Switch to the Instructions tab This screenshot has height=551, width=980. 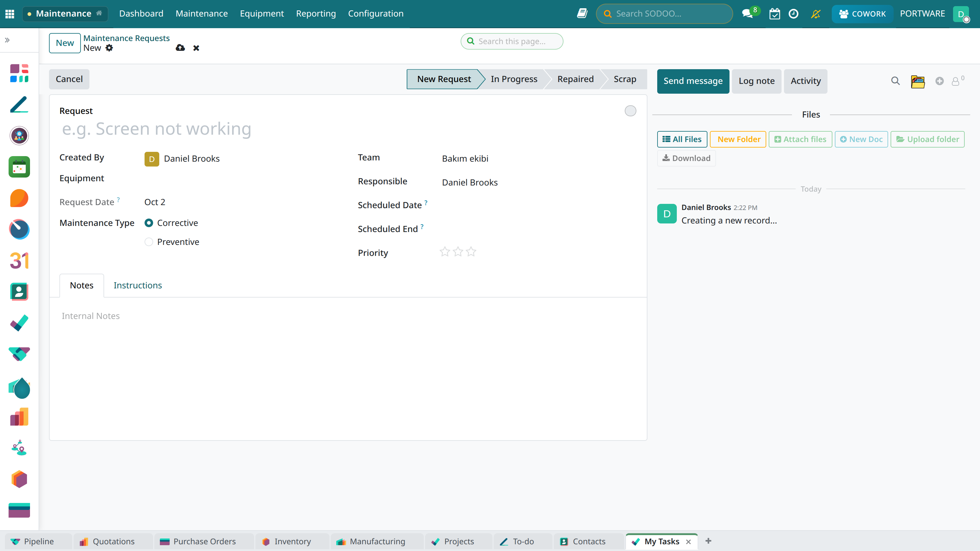(x=138, y=285)
